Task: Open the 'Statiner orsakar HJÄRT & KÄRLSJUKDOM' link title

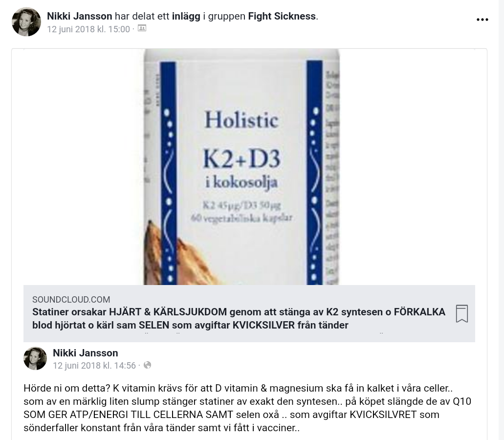Action: [x=239, y=318]
